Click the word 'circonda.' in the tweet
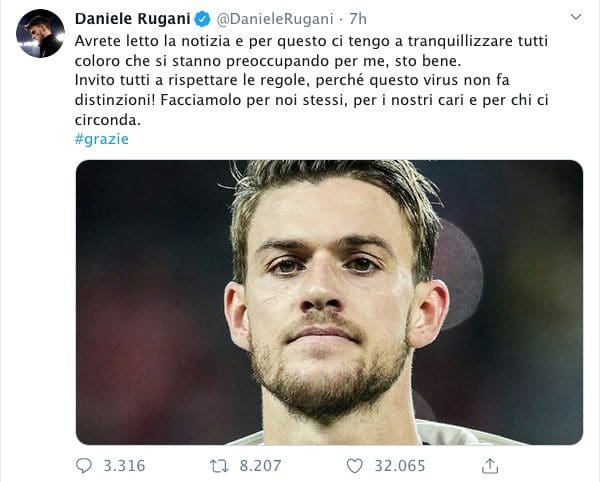 (x=108, y=120)
